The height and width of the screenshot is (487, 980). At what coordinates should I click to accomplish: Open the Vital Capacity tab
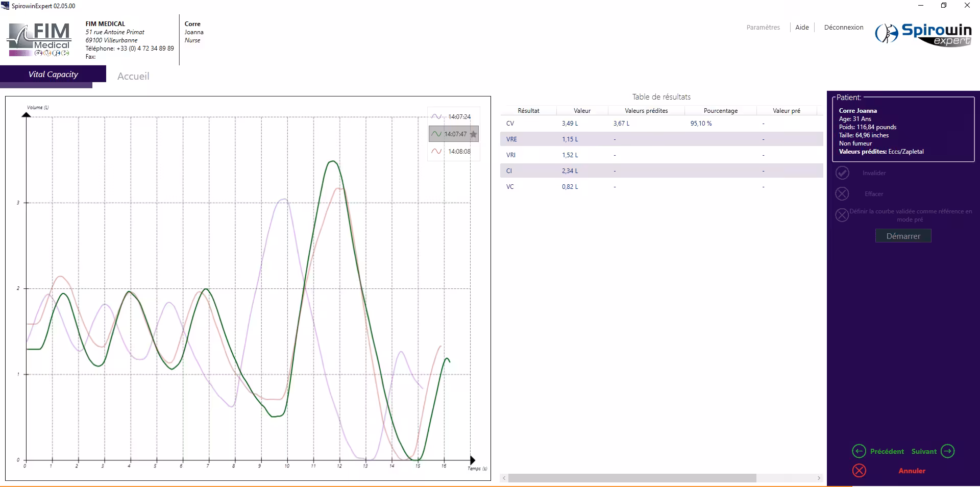[x=53, y=75]
